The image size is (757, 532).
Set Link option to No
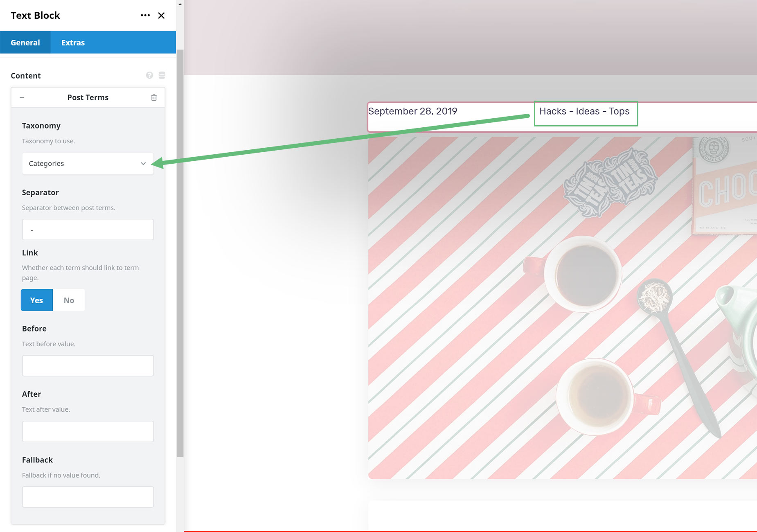coord(69,300)
